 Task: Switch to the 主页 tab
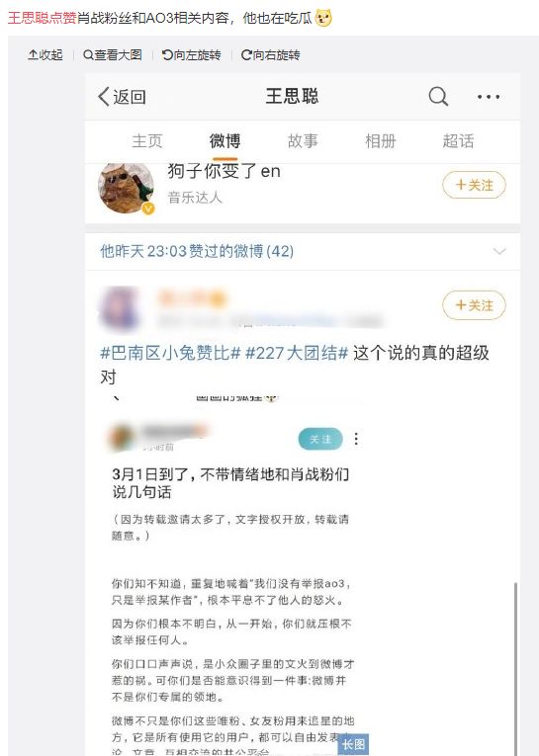[x=147, y=141]
